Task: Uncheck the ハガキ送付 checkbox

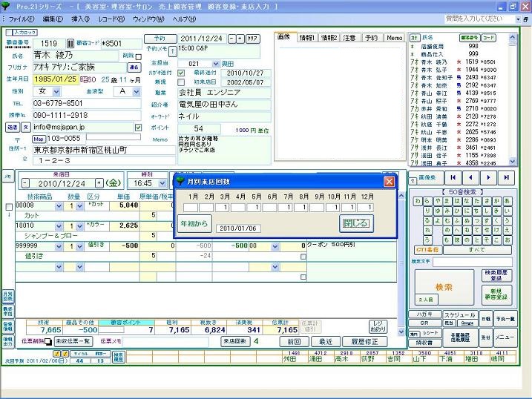Action: point(181,73)
